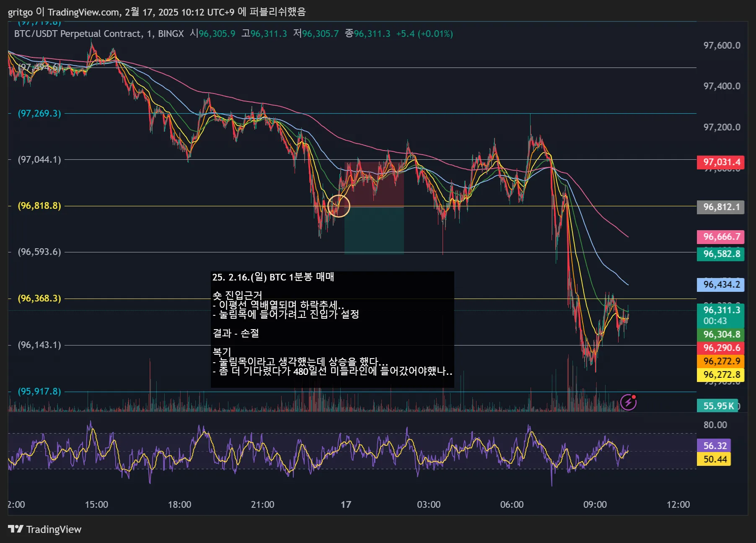Click the purple 56.32 RSI value label
The width and height of the screenshot is (756, 543).
click(714, 446)
